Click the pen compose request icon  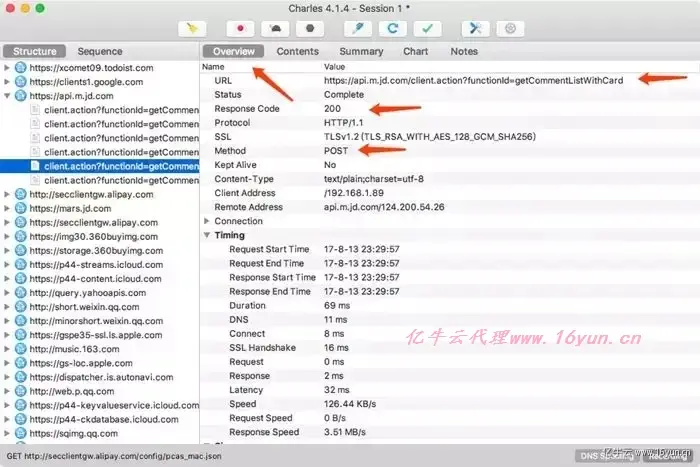tap(358, 29)
